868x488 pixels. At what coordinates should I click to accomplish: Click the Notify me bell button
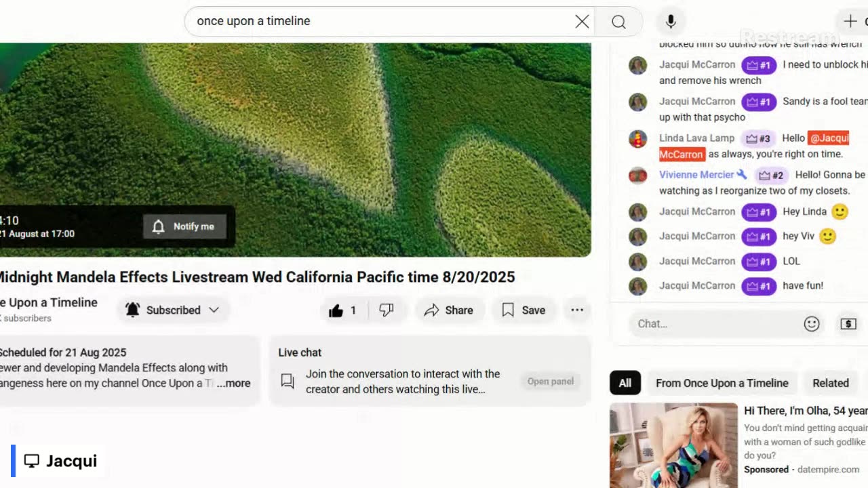184,226
